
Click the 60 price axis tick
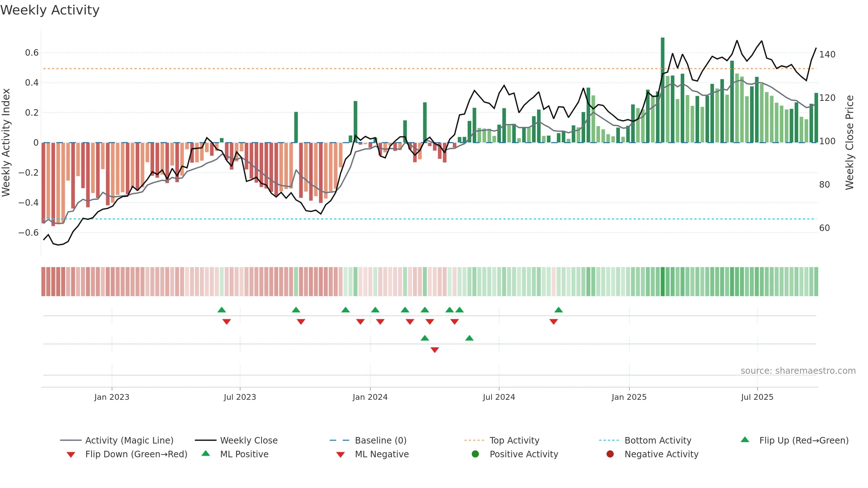click(x=825, y=228)
